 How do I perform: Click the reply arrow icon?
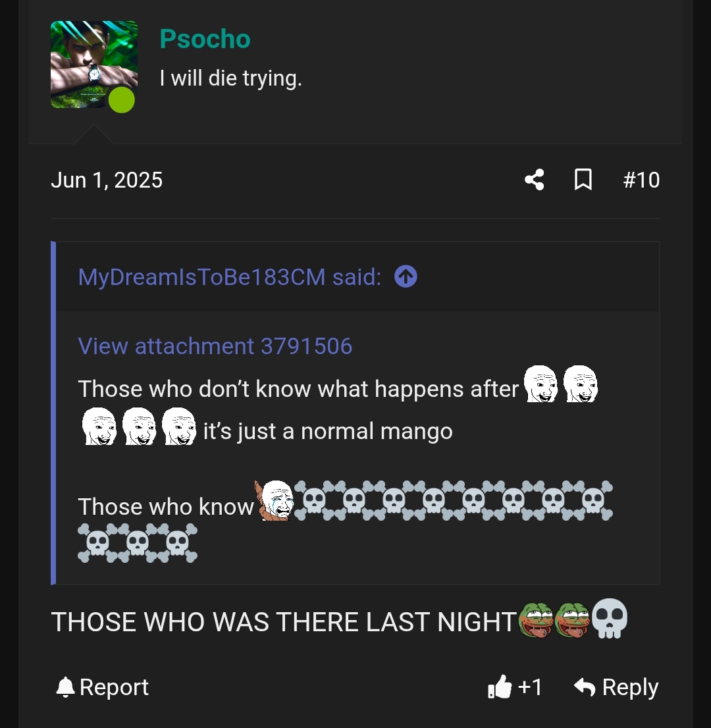(586, 687)
